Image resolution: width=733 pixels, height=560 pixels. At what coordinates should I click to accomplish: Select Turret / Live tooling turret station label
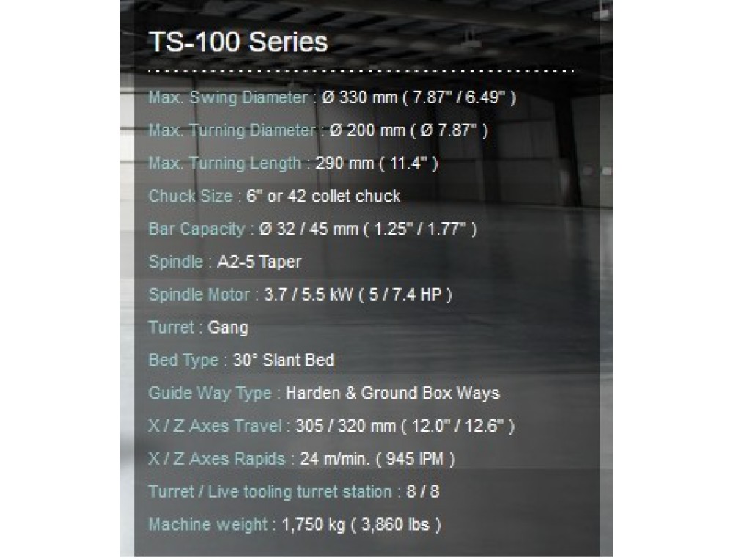point(270,492)
